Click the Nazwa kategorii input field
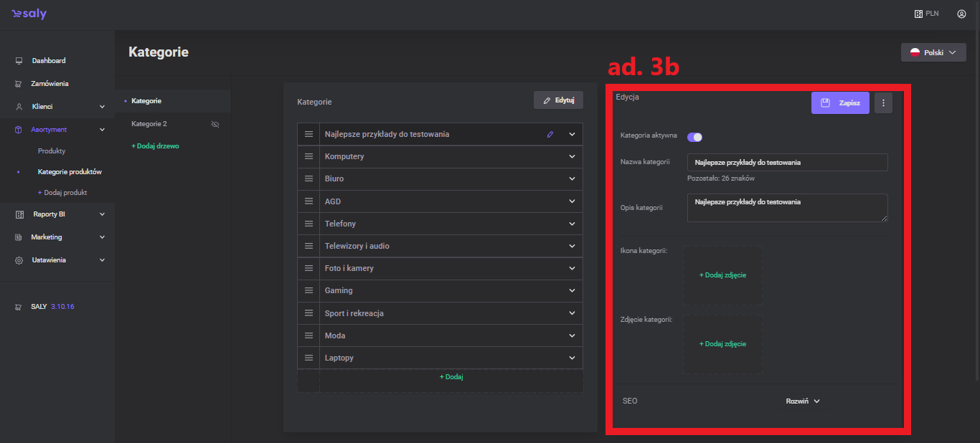This screenshot has height=443, width=980. pyautogui.click(x=787, y=163)
